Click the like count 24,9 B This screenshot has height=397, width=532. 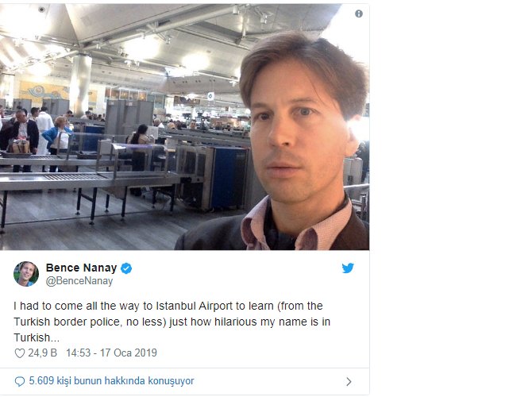pos(42,353)
